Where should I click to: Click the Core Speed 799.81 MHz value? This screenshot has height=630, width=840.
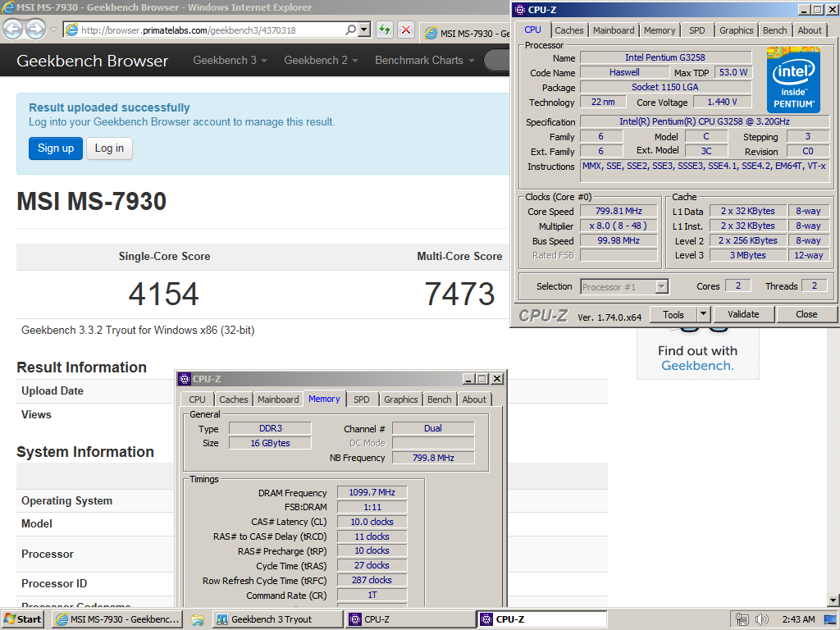tap(619, 211)
